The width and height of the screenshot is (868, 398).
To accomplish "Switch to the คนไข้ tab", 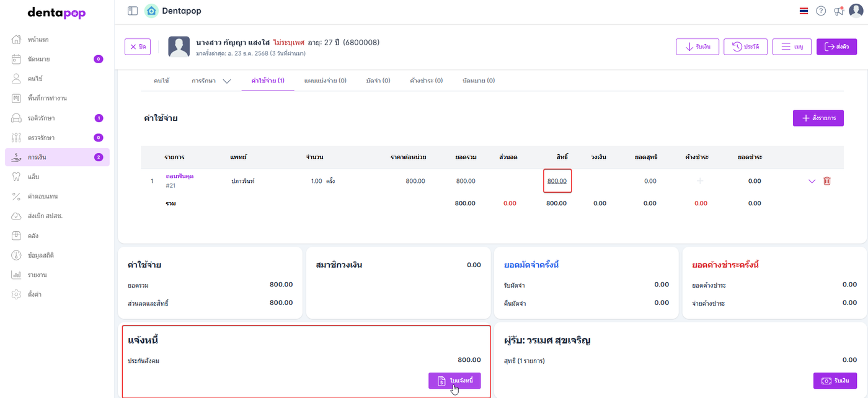I will click(x=161, y=81).
